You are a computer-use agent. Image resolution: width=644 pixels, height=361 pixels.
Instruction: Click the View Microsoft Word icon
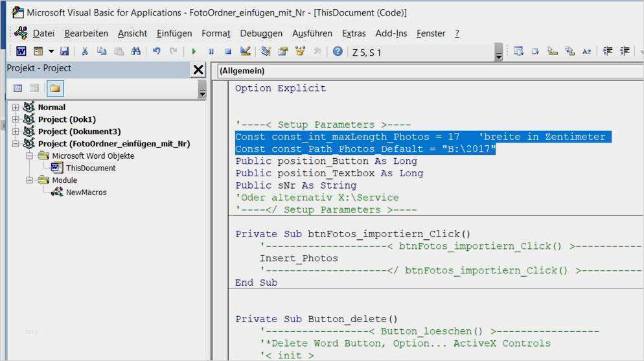pyautogui.click(x=21, y=51)
